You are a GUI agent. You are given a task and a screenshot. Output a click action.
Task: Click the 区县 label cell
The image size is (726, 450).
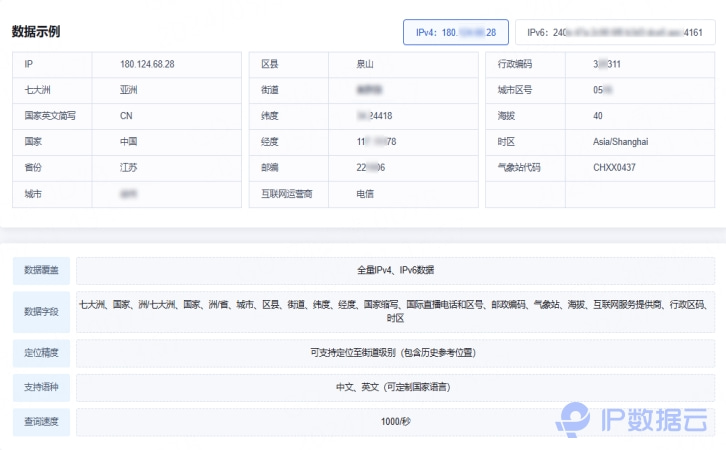pos(288,64)
